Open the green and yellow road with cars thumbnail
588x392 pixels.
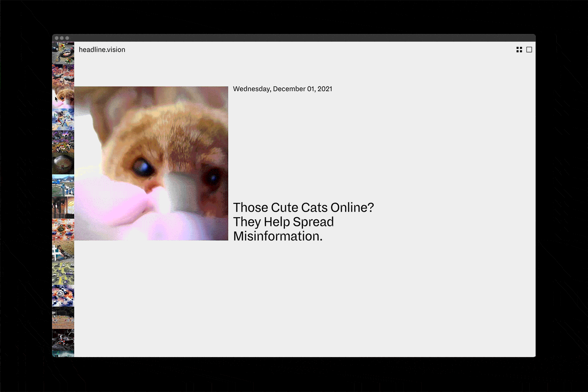coord(63,274)
